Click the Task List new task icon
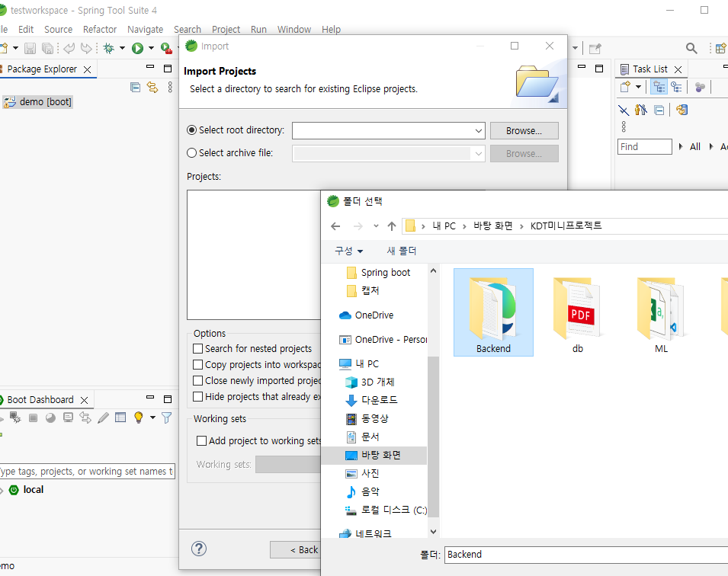728x576 pixels. coord(625,87)
